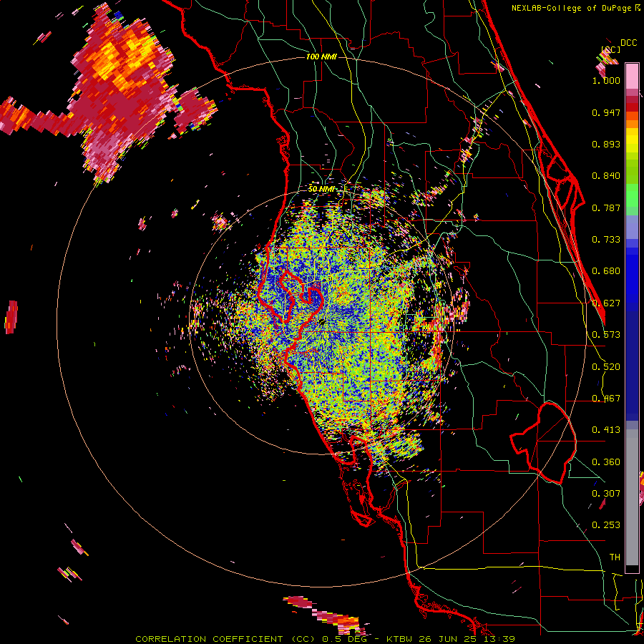The image size is (644, 644).
Task: Click the 0.893 legend value
Action: click(606, 144)
